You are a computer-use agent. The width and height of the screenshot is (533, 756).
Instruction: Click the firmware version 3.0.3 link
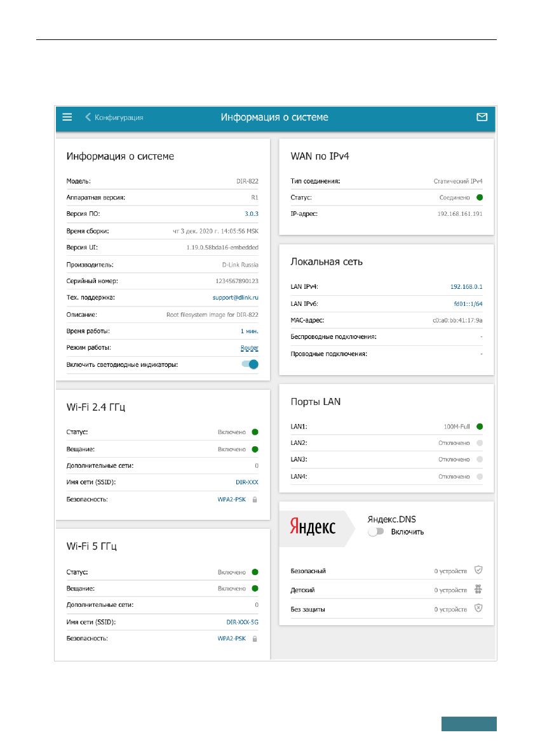252,213
